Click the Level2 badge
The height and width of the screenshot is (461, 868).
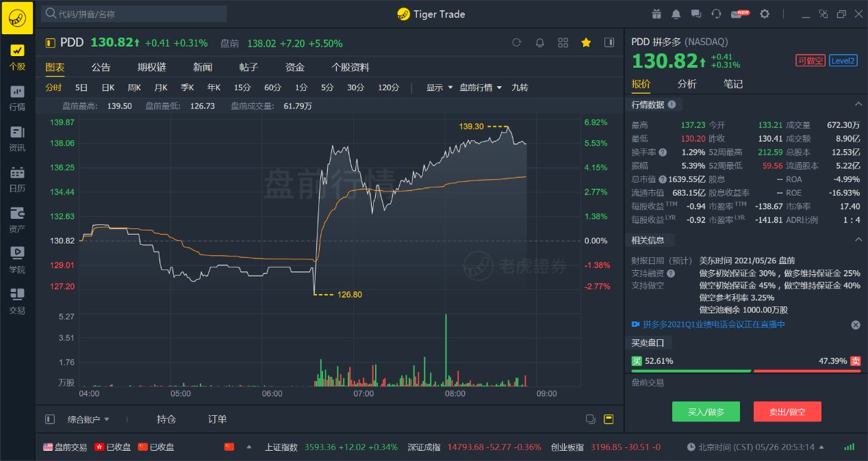pos(843,60)
